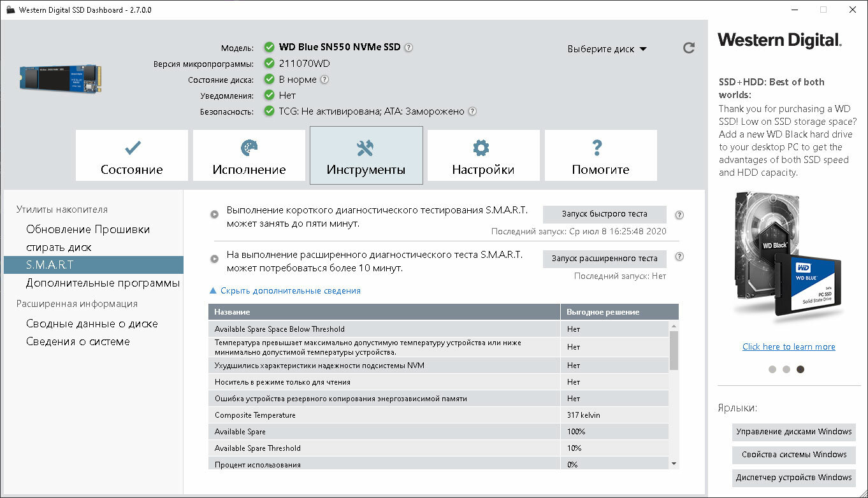This screenshot has height=498, width=868.
Task: Open the 'Настройки' tab
Action: pyautogui.click(x=483, y=156)
